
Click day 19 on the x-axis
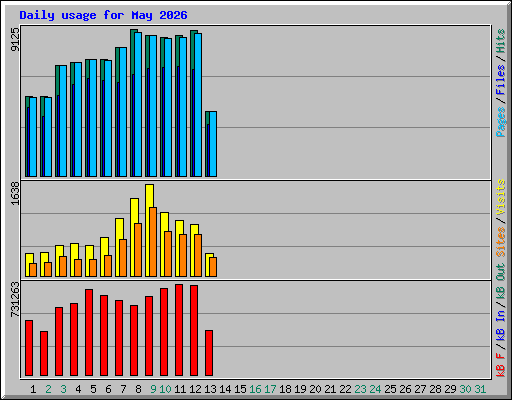tap(300, 389)
